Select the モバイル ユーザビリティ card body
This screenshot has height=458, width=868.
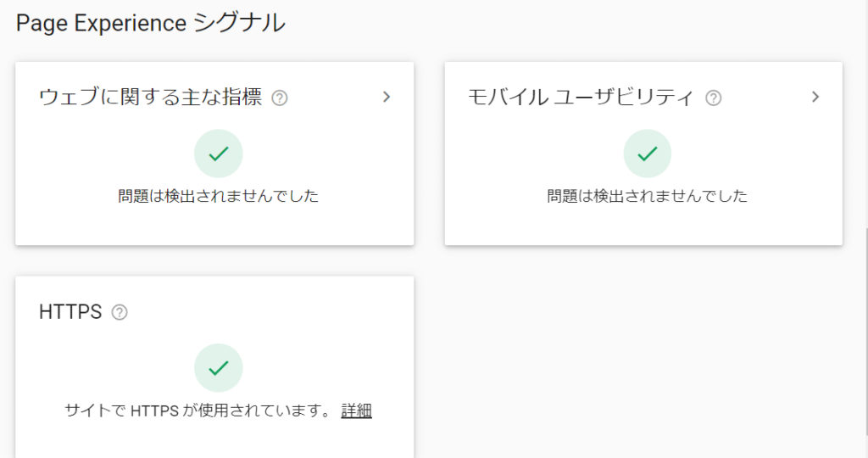pyautogui.click(x=643, y=154)
